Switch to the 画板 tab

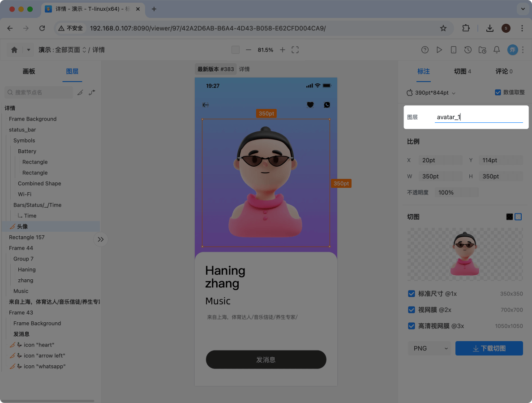(x=29, y=71)
